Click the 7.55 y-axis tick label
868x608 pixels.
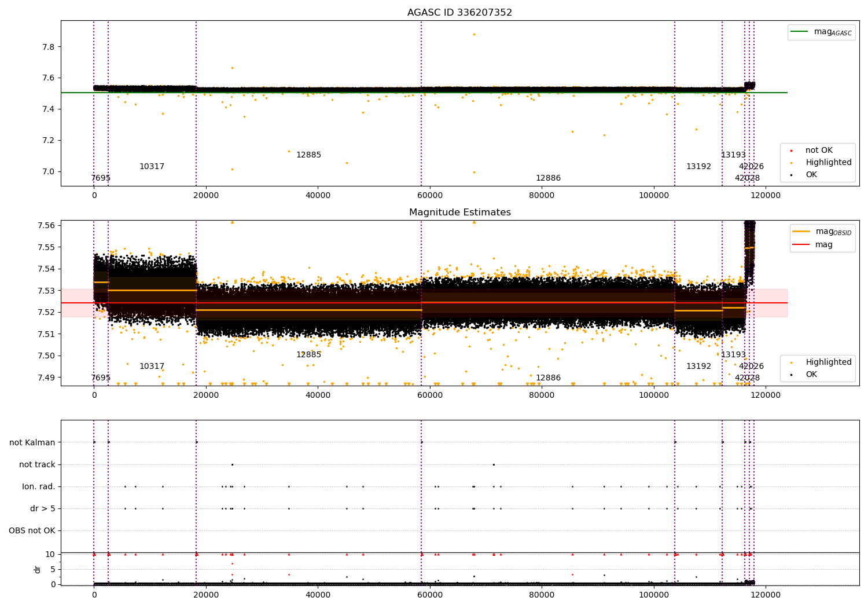pos(47,247)
